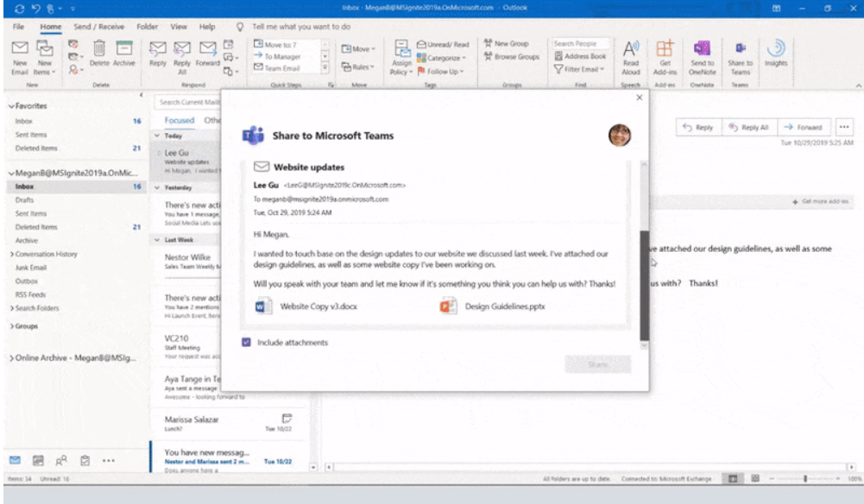Click the Share to Teams ribbon icon
This screenshot has width=864, height=504.
click(x=740, y=48)
